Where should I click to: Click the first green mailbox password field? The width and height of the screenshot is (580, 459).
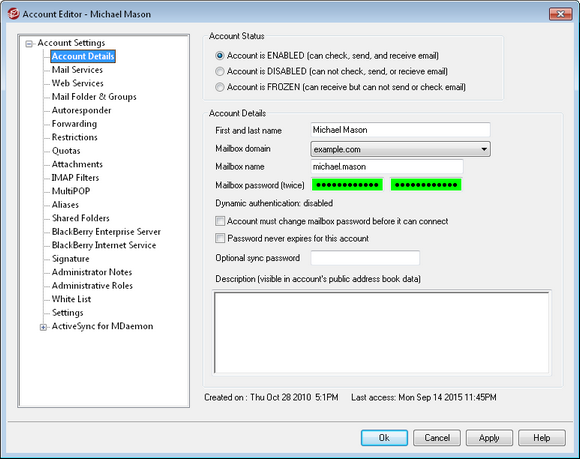pyautogui.click(x=347, y=185)
